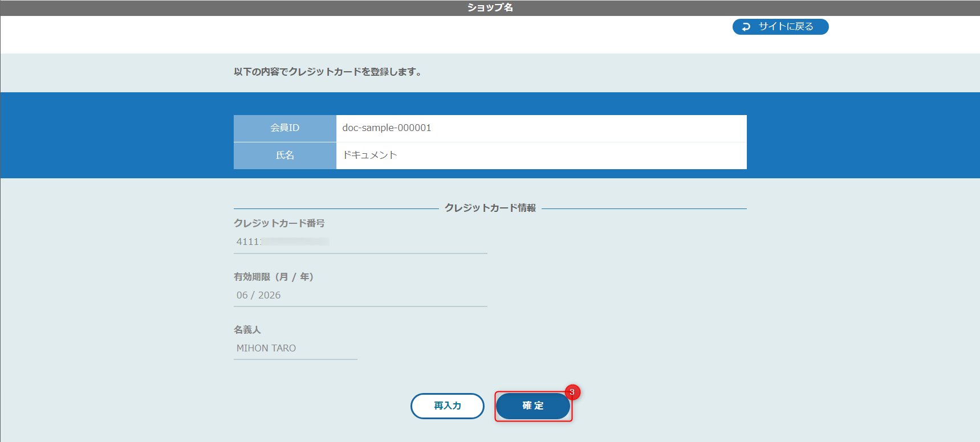Click the underline beneath MIHON TARO
This screenshot has width=980, height=442.
(295, 359)
